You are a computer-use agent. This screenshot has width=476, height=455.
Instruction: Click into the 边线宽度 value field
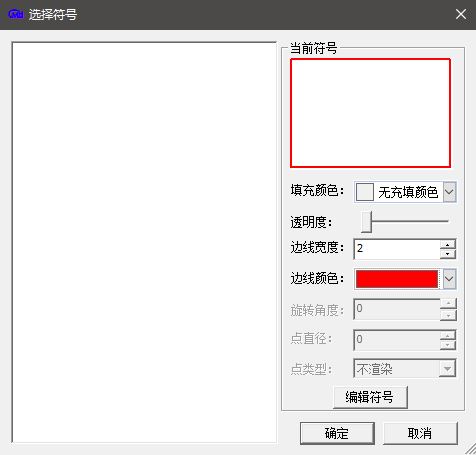point(397,249)
